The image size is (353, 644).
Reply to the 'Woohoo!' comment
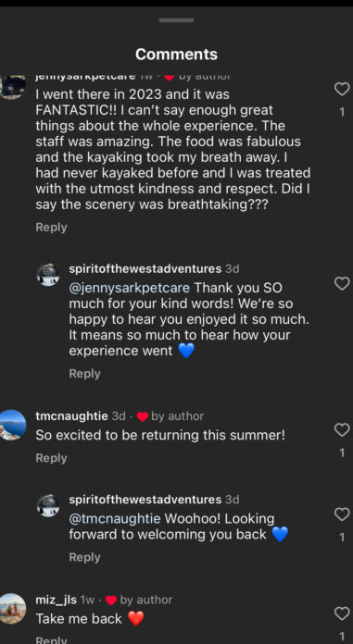84,557
